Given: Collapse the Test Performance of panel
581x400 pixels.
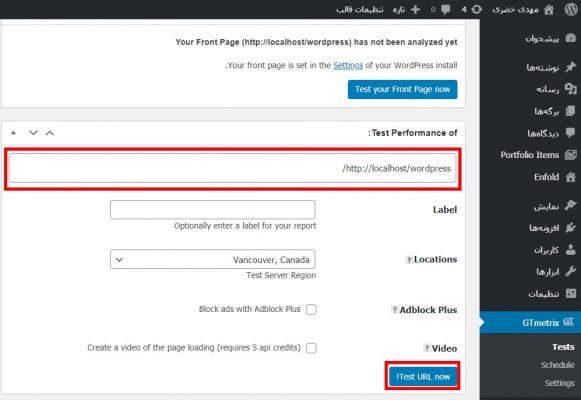Looking at the screenshot, I should (x=14, y=133).
